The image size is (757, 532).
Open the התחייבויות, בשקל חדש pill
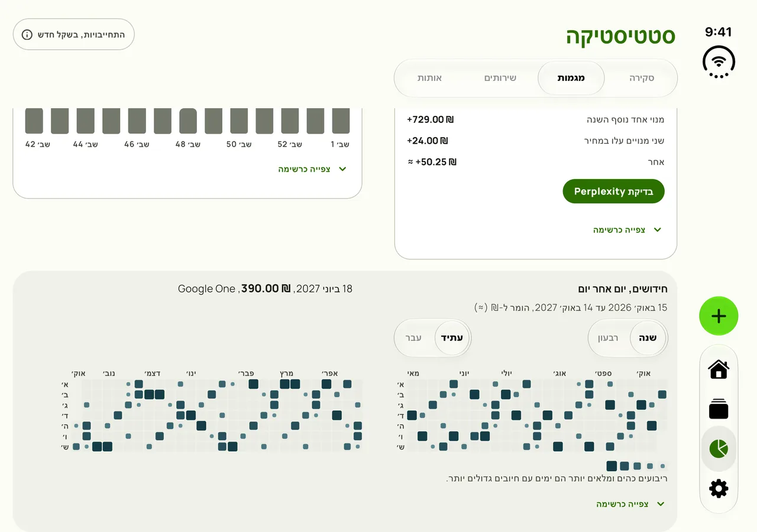click(x=74, y=34)
